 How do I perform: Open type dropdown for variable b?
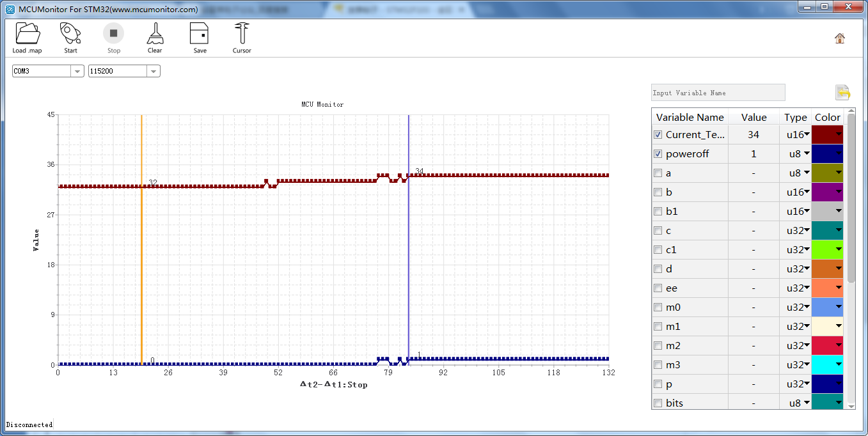(807, 192)
